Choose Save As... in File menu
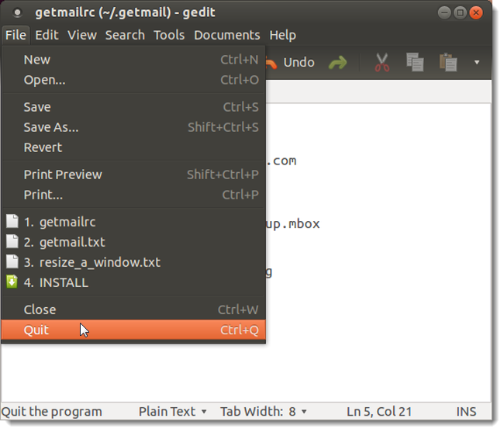The width and height of the screenshot is (504, 432). [x=51, y=127]
